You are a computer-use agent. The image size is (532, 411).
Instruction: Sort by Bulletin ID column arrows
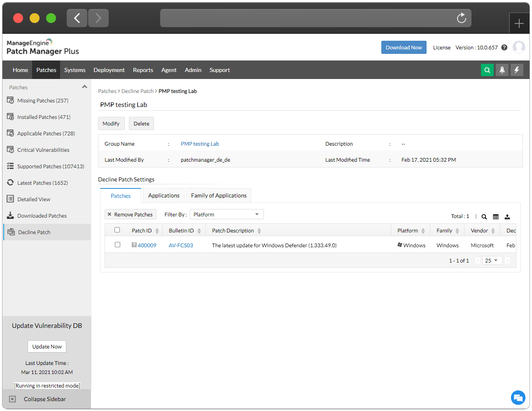199,231
